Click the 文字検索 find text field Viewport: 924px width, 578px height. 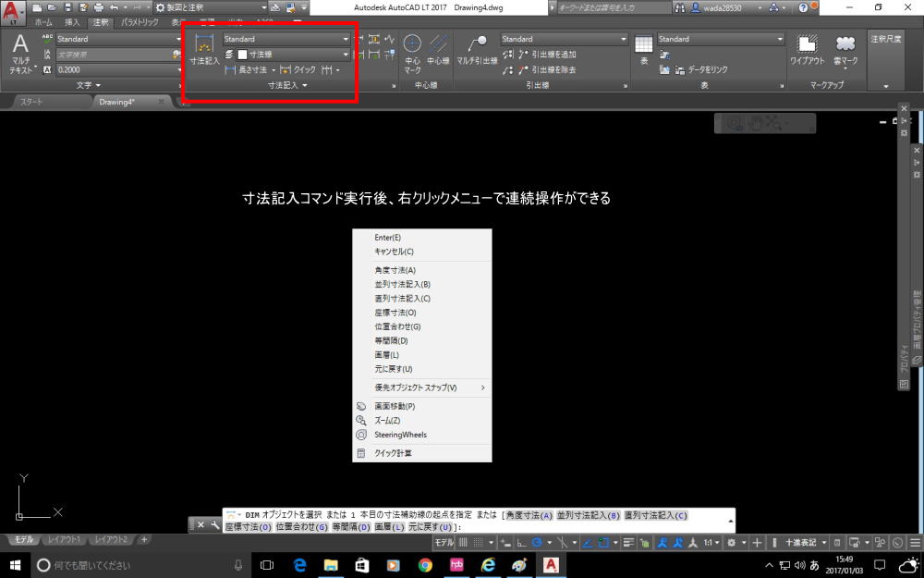(115, 55)
